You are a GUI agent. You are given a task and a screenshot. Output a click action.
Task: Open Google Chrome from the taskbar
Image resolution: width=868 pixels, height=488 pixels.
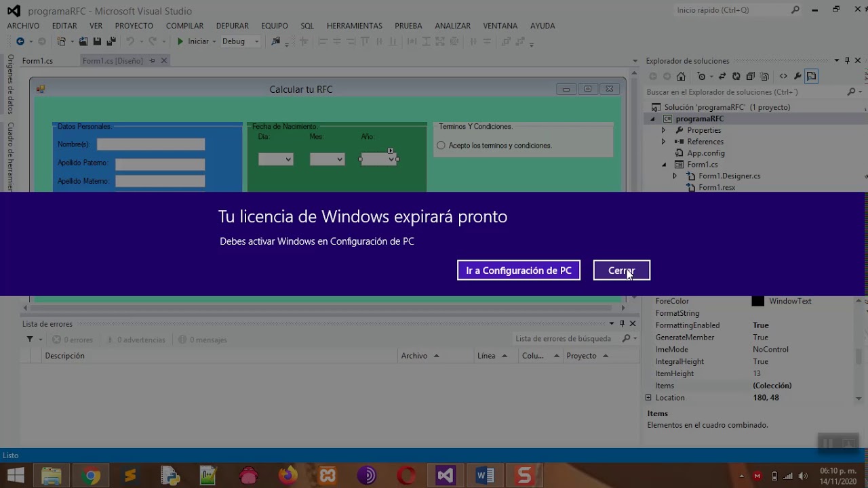point(90,476)
